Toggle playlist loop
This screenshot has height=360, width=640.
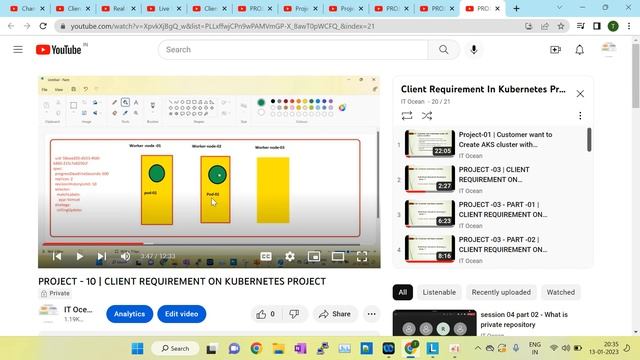407,116
